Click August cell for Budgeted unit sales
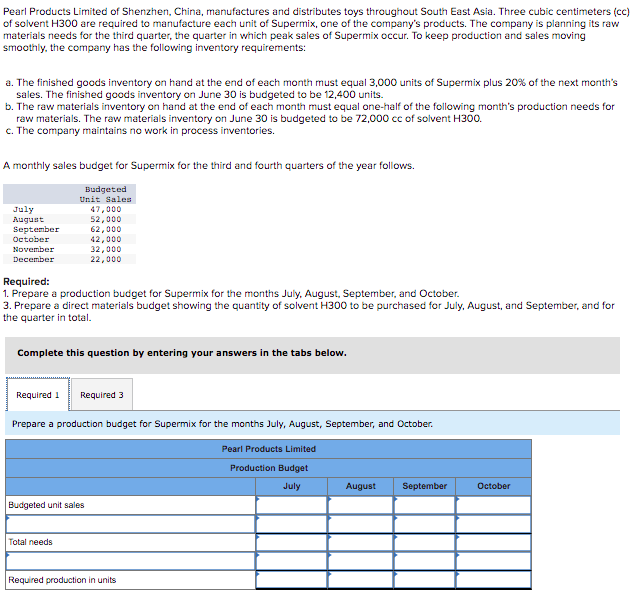The width and height of the screenshot is (637, 601). point(360,505)
